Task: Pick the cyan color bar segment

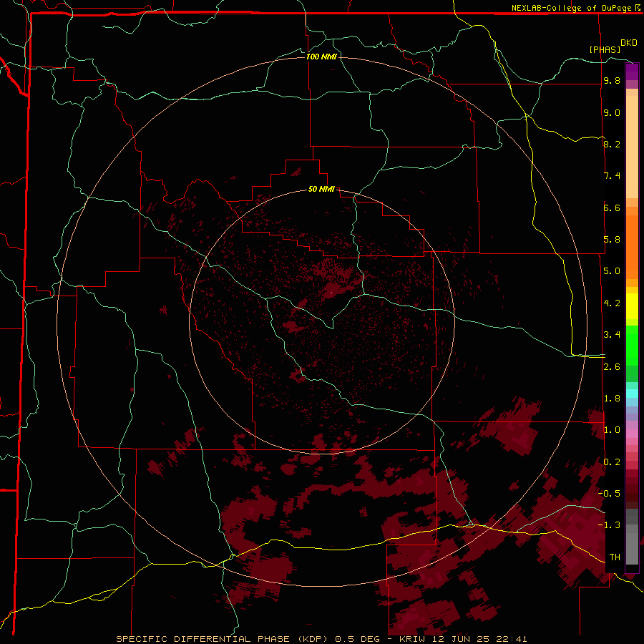Action: click(632, 394)
